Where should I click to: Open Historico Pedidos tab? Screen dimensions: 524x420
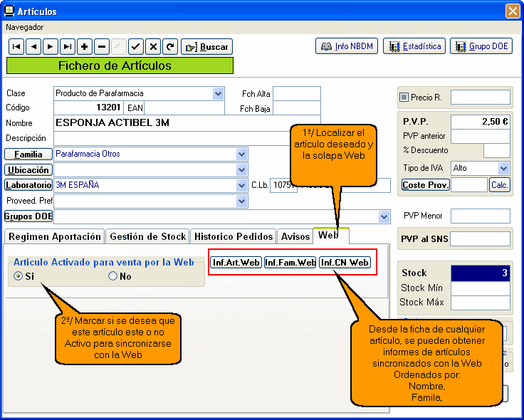[x=234, y=236]
